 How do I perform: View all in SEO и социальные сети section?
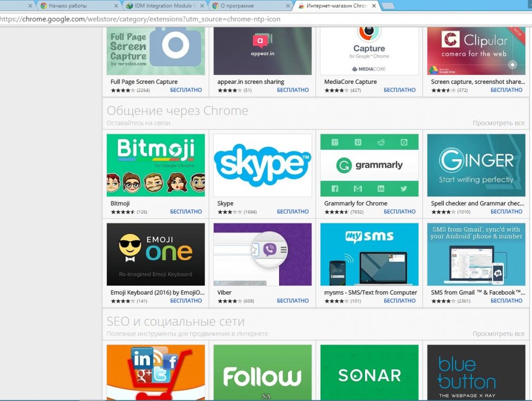pyautogui.click(x=498, y=334)
